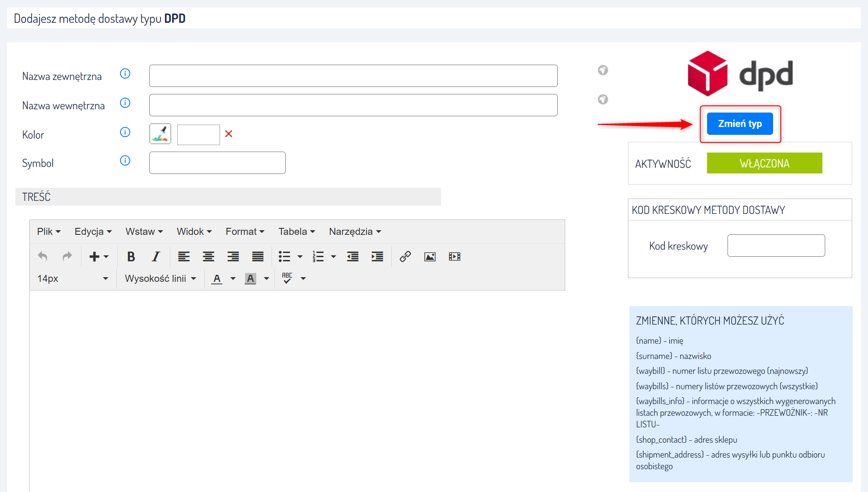
Task: Center align text in editor toolbar
Action: coord(208,257)
